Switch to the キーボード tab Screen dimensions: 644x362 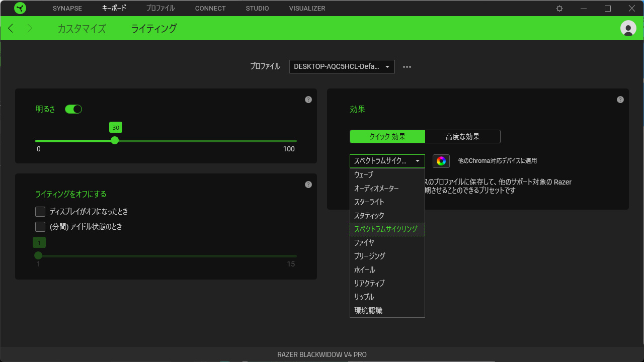point(114,9)
